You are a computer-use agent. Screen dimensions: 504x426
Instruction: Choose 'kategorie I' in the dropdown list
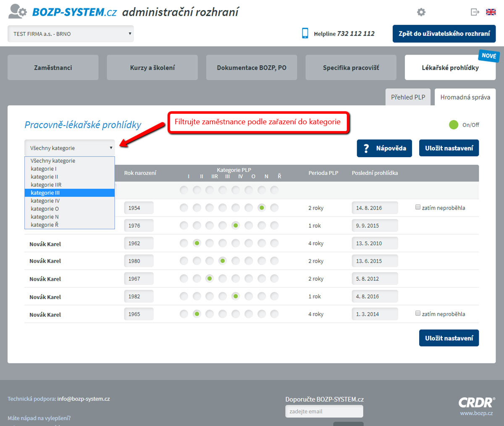[70, 169]
